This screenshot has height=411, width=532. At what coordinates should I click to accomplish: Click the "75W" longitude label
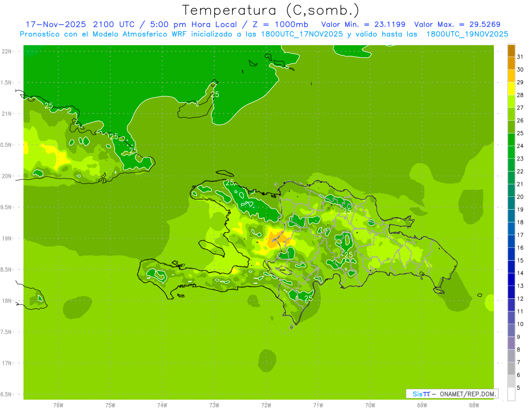point(110,405)
